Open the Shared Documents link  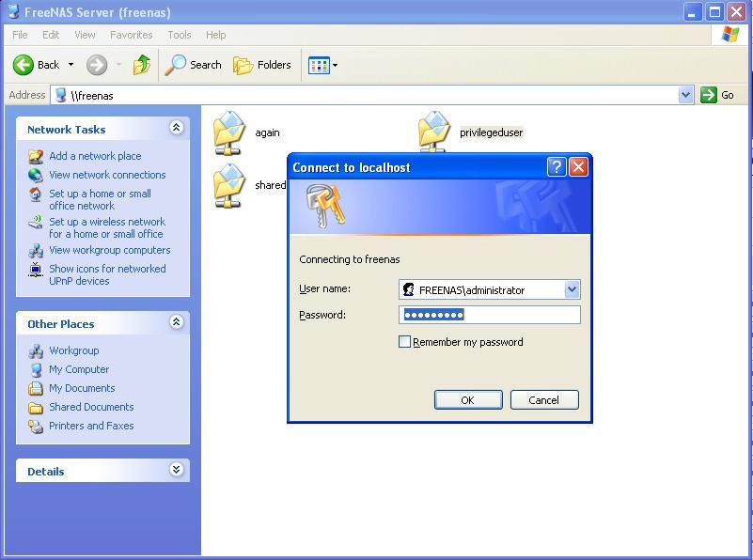pyautogui.click(x=91, y=407)
